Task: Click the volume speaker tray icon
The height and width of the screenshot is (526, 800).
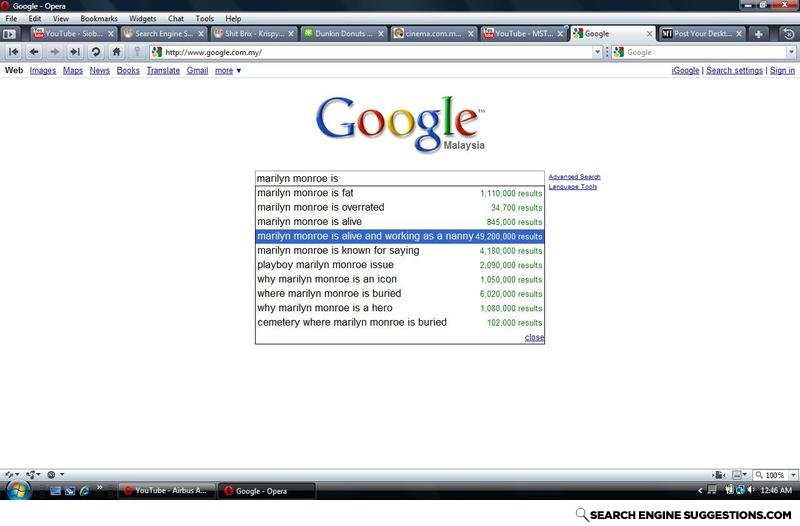Action: [x=751, y=490]
